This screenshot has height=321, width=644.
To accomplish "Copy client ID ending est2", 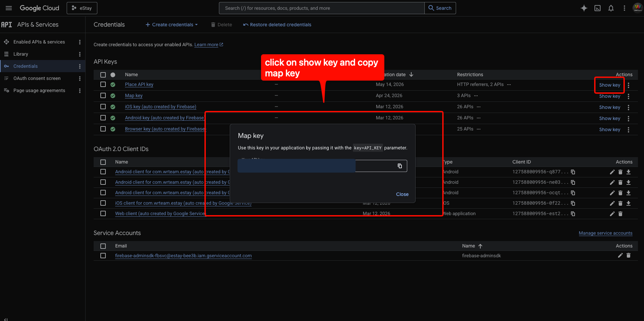I will [573, 214].
